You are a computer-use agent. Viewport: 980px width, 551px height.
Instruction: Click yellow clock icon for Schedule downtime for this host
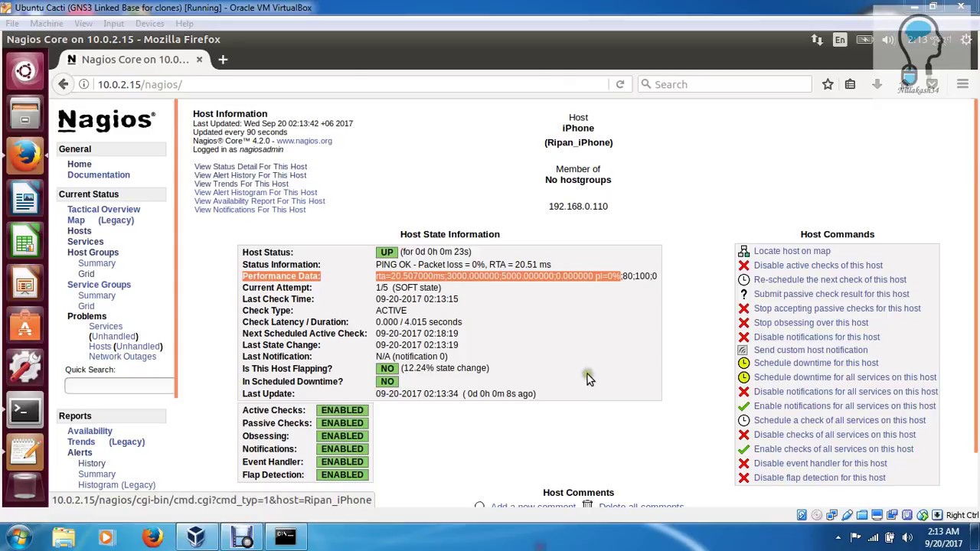[x=743, y=363]
